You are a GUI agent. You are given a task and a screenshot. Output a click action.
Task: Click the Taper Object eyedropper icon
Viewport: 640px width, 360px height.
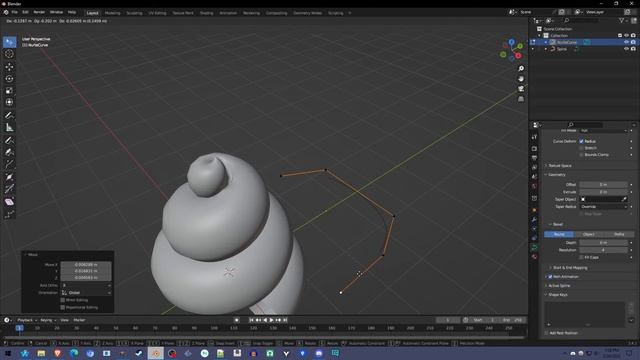click(624, 199)
